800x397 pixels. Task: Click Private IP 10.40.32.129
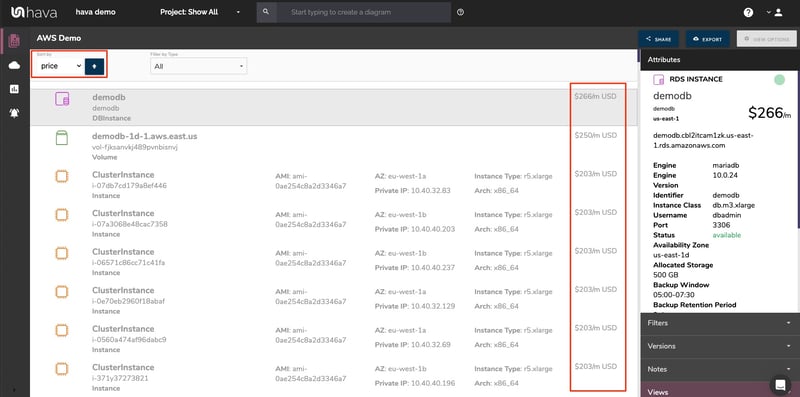415,307
